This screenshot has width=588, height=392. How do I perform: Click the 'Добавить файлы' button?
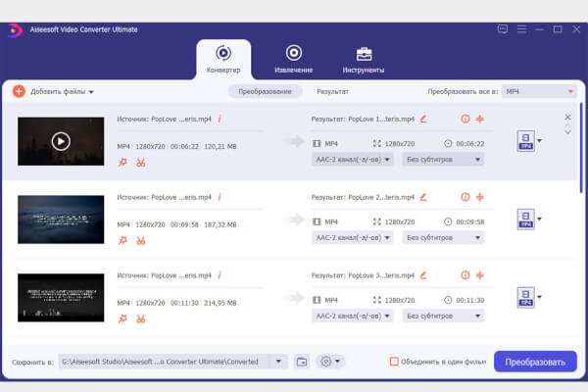pyautogui.click(x=53, y=91)
